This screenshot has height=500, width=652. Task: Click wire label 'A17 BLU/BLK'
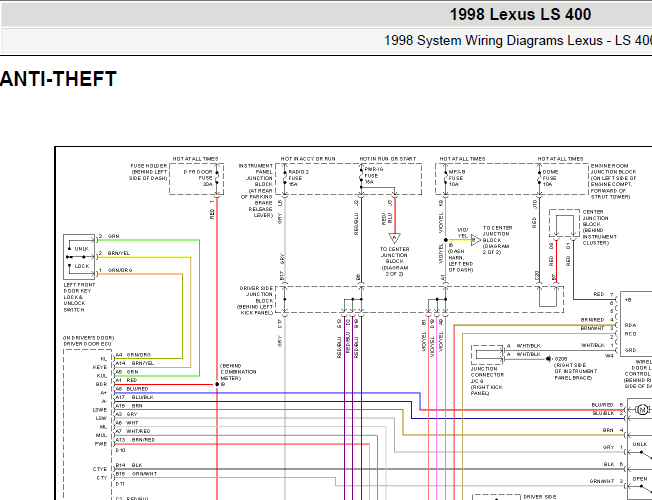pyautogui.click(x=134, y=397)
